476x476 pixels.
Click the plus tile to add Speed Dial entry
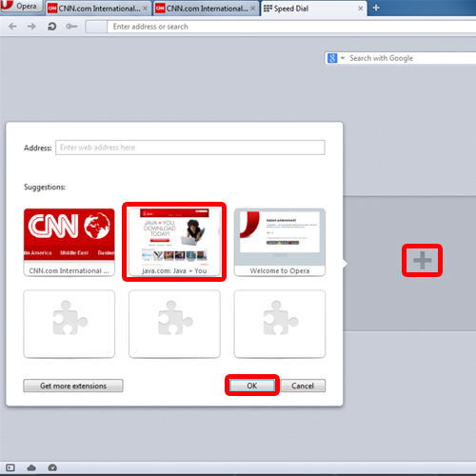coord(422,260)
